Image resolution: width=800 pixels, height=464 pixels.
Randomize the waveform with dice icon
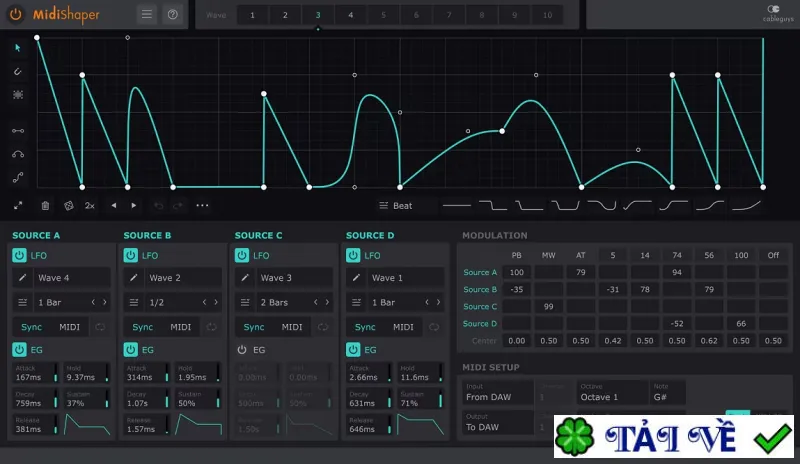coord(68,206)
